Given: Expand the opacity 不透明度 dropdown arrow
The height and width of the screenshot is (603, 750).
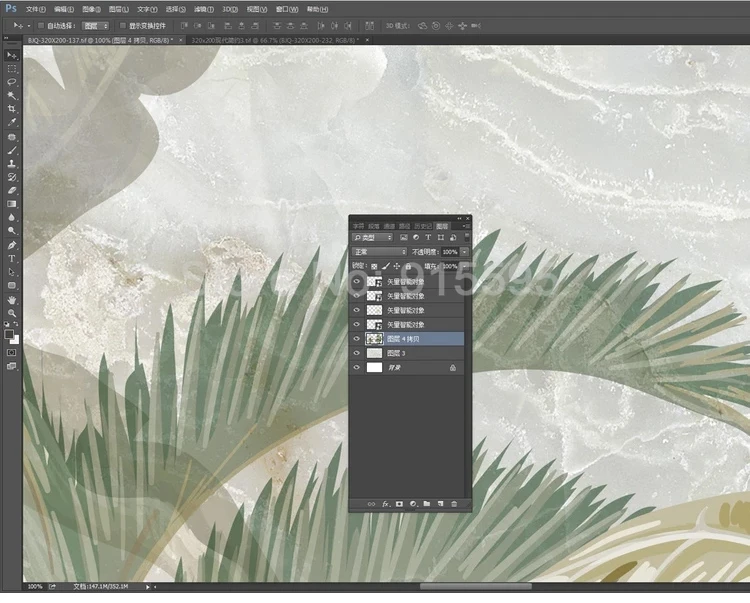Looking at the screenshot, I should click(x=464, y=252).
